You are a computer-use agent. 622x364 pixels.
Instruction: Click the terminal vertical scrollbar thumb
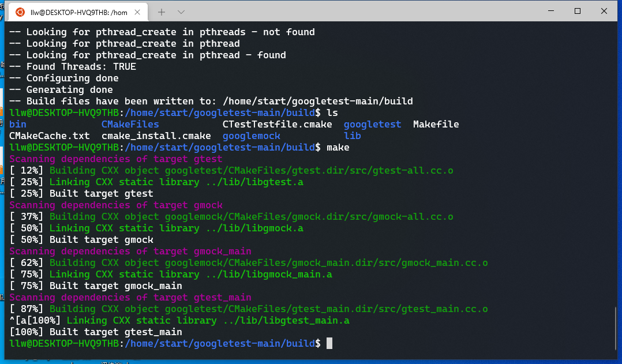616,328
